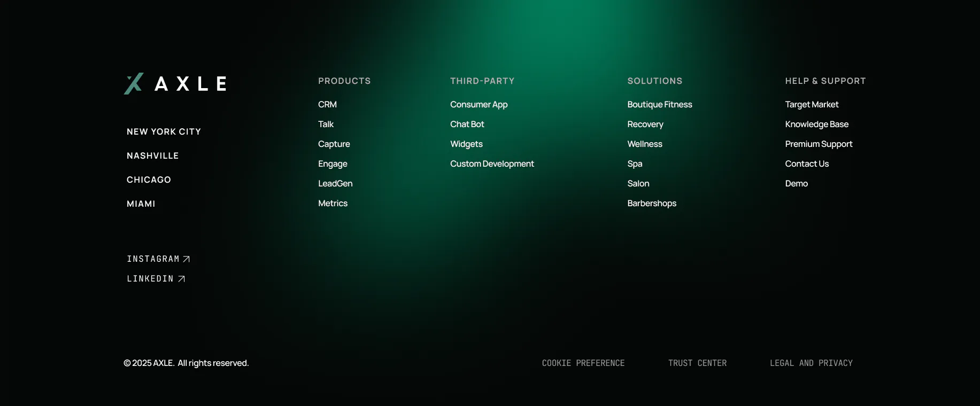The image size is (980, 406).
Task: Visit Engage product page
Action: coord(333,163)
